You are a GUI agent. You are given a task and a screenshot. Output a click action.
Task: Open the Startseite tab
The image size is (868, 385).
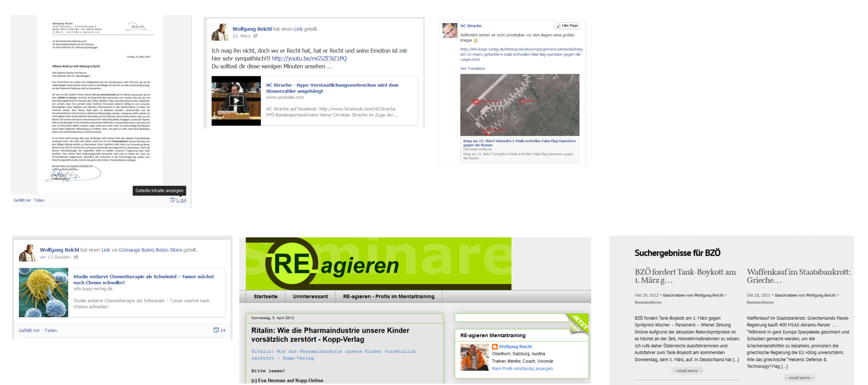click(x=265, y=296)
